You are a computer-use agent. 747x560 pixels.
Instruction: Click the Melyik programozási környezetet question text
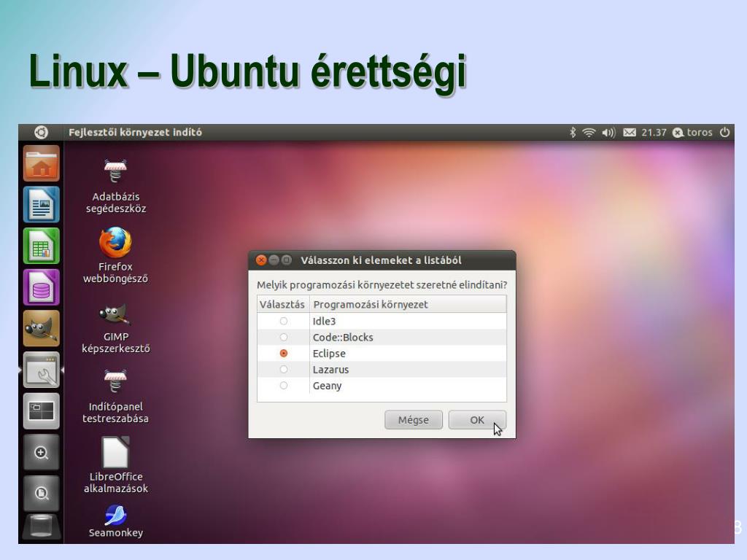point(382,285)
